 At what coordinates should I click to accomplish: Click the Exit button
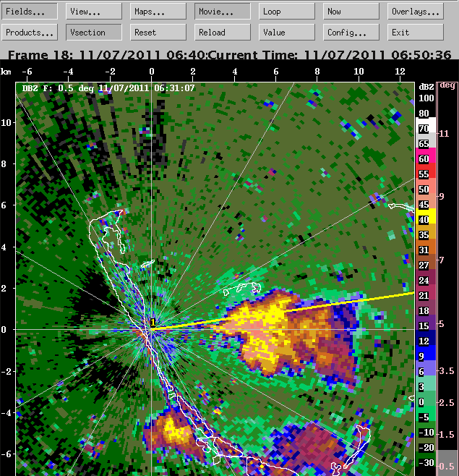pyautogui.click(x=416, y=32)
